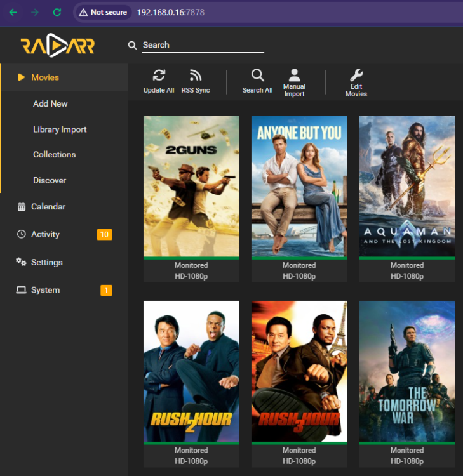The width and height of the screenshot is (463, 476).
Task: Open the 2 Guns movie poster
Action: click(x=191, y=187)
